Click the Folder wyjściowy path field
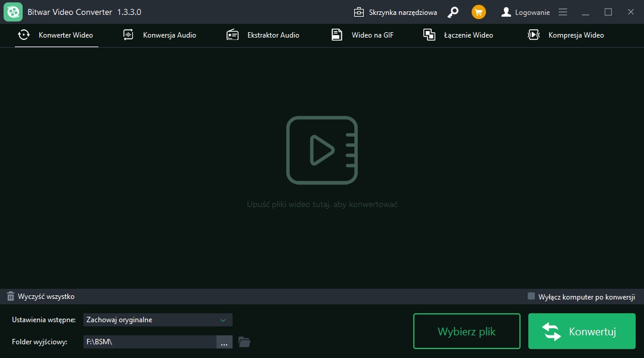 [x=149, y=342]
